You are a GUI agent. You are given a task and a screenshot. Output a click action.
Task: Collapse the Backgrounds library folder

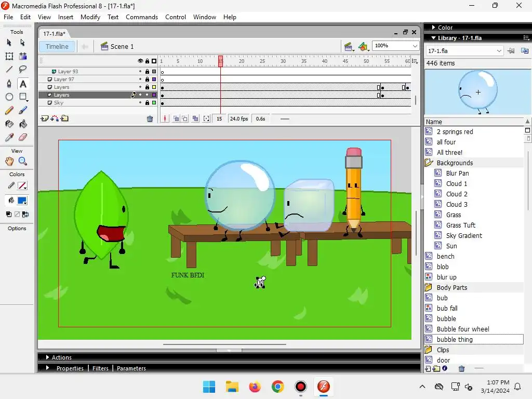(429, 163)
